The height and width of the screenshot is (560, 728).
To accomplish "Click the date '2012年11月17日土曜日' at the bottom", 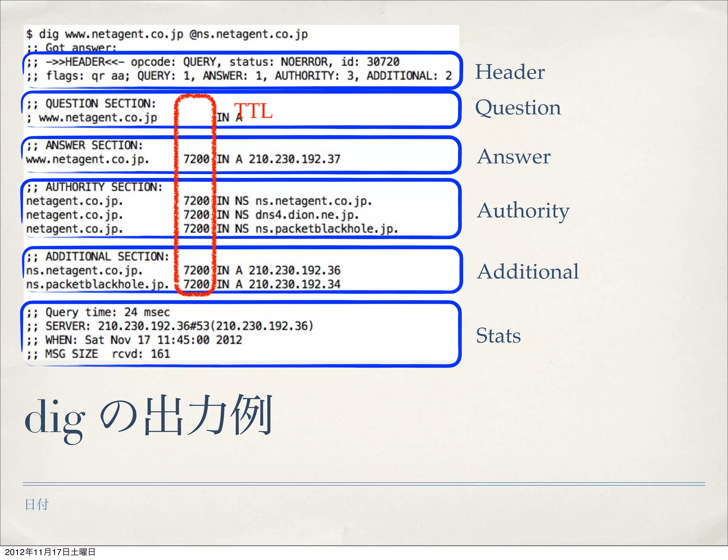I will point(50,552).
